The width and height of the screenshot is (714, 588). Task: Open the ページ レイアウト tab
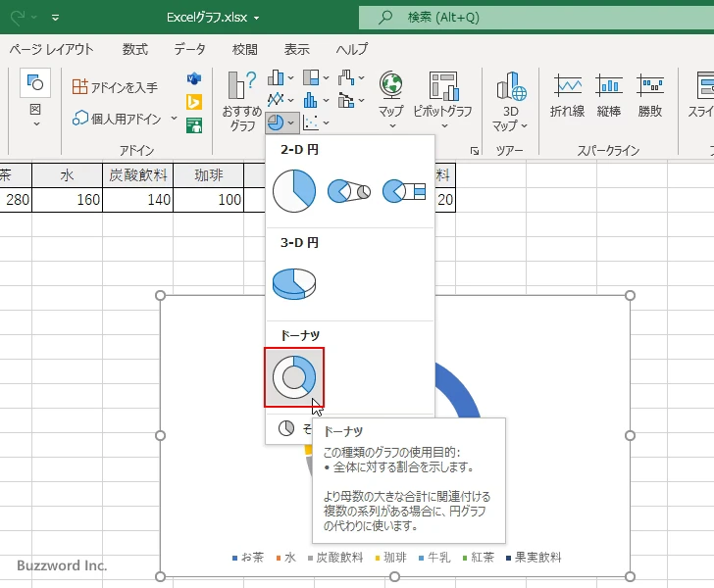51,49
